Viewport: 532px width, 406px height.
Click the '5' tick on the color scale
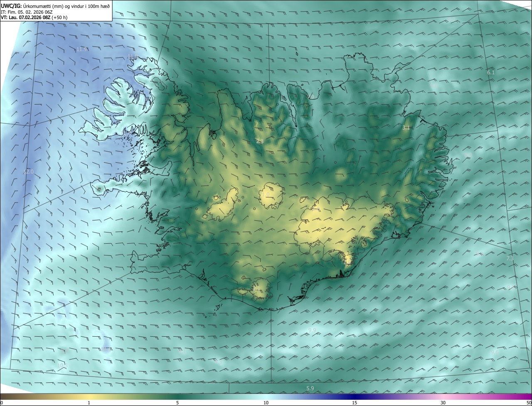(x=177, y=403)
